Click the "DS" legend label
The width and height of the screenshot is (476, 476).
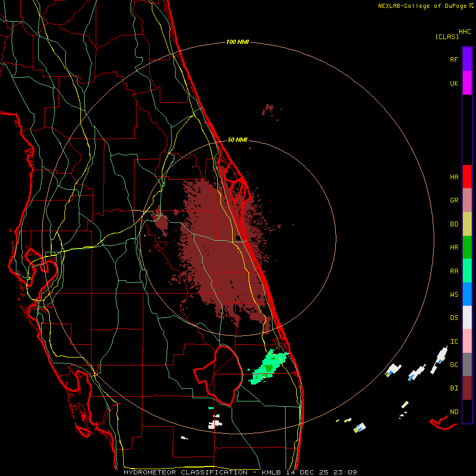click(454, 318)
